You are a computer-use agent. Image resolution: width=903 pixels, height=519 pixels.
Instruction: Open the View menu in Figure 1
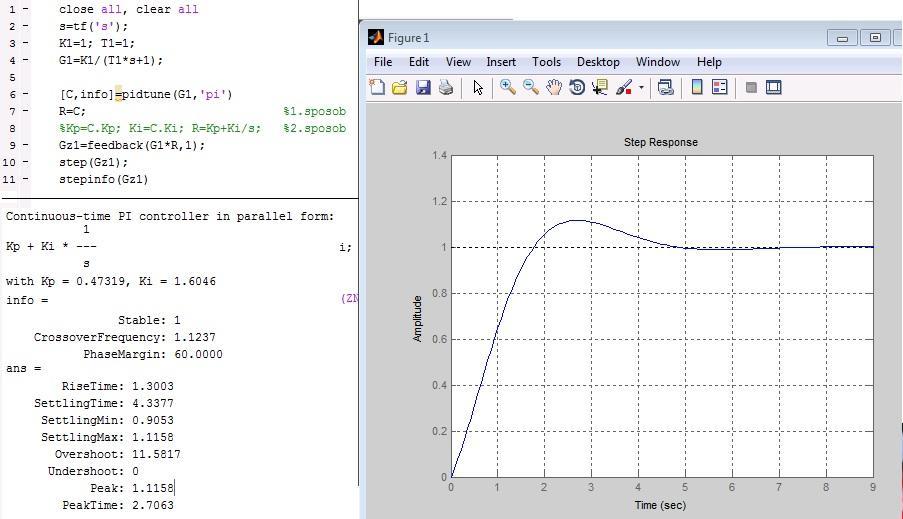coord(458,62)
